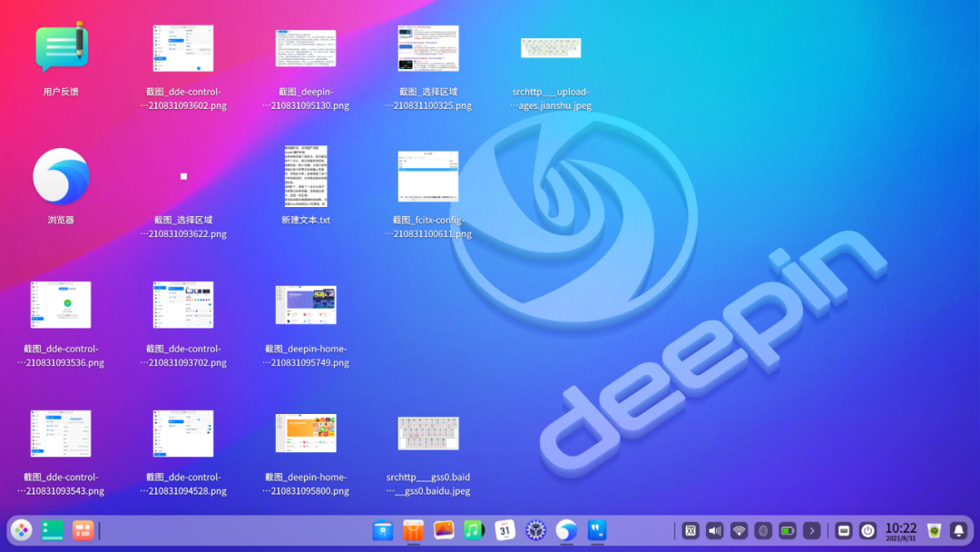Click the browser icon in the dock
The image size is (980, 552).
(566, 530)
